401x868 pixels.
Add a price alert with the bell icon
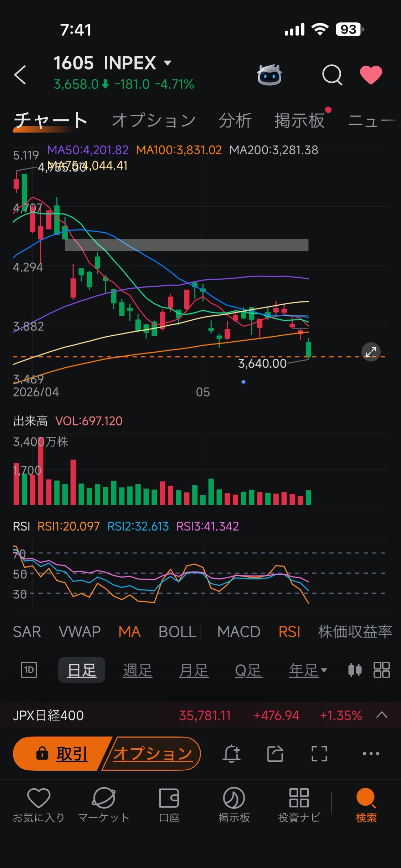(232, 754)
